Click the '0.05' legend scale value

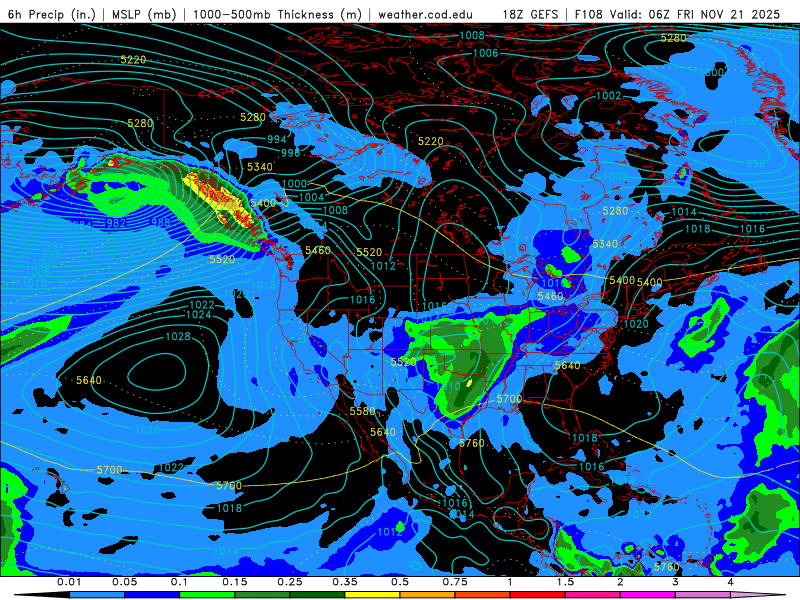click(124, 582)
